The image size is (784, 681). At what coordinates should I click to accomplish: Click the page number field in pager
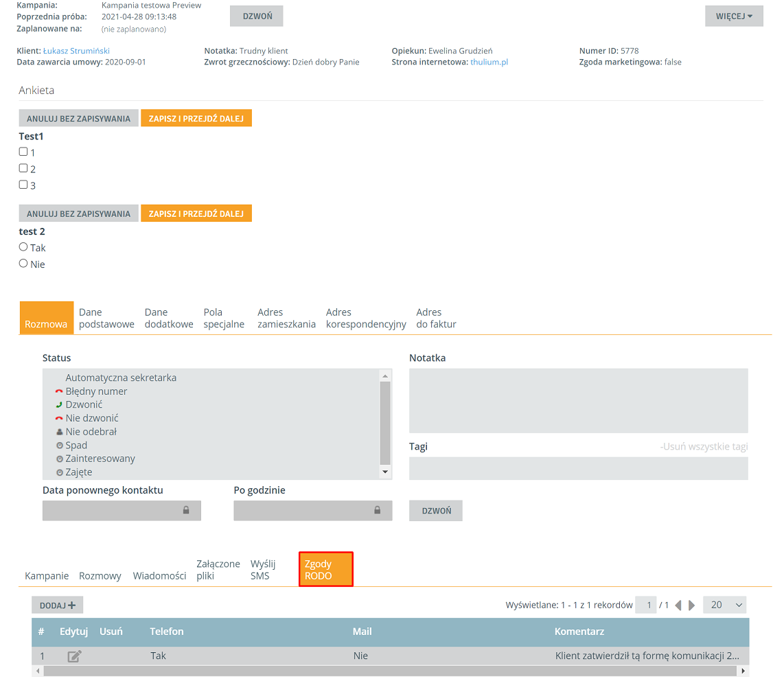coord(646,605)
